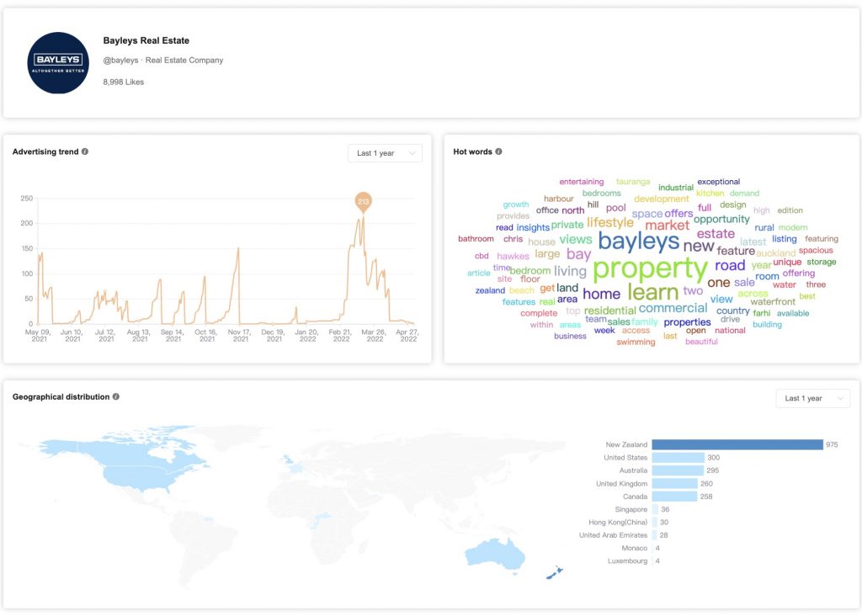The height and width of the screenshot is (616, 862).
Task: Click the word 'hawkes' in the word cloud
Action: (513, 256)
